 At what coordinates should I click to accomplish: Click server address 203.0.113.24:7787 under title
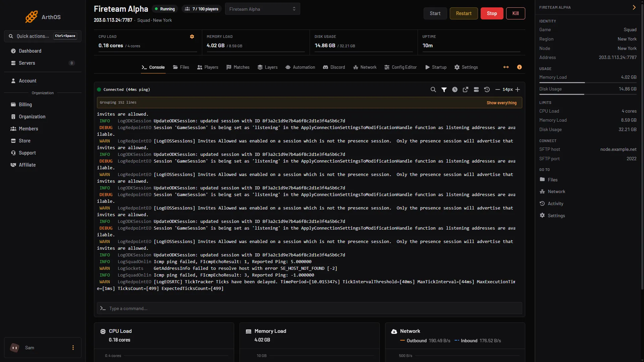click(x=113, y=20)
